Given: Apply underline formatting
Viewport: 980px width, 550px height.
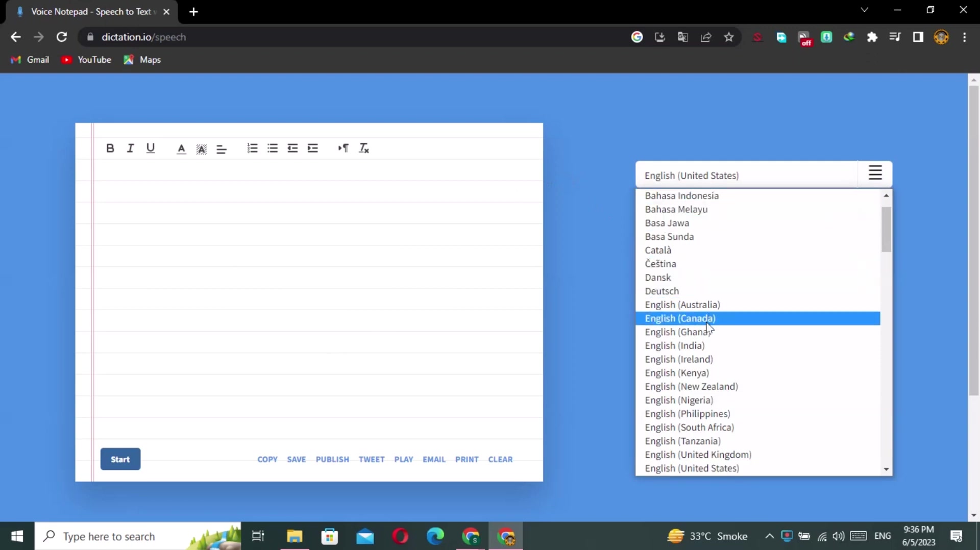Looking at the screenshot, I should tap(151, 148).
